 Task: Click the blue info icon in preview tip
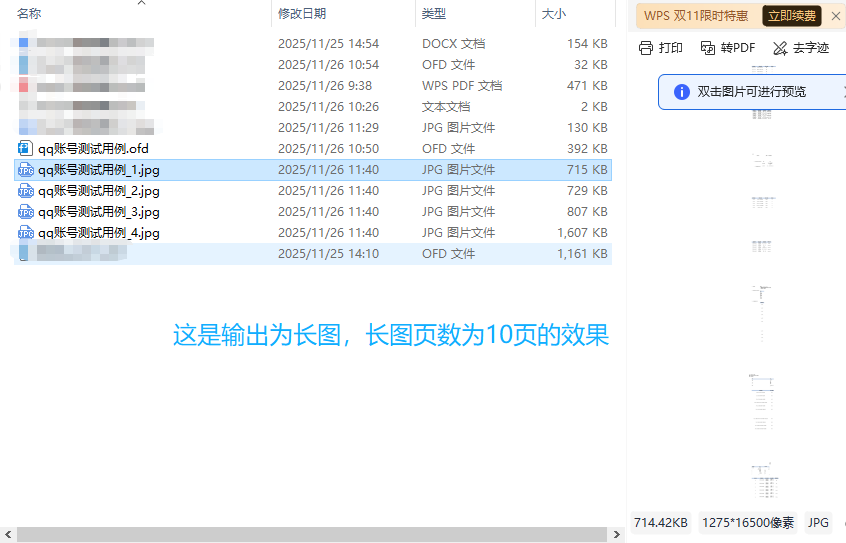[x=682, y=92]
